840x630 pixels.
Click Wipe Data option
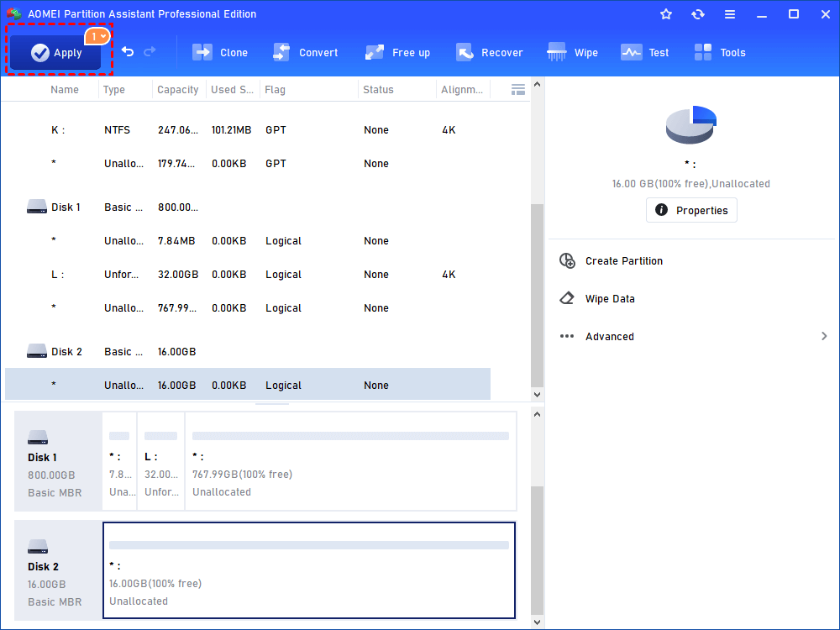tap(610, 299)
